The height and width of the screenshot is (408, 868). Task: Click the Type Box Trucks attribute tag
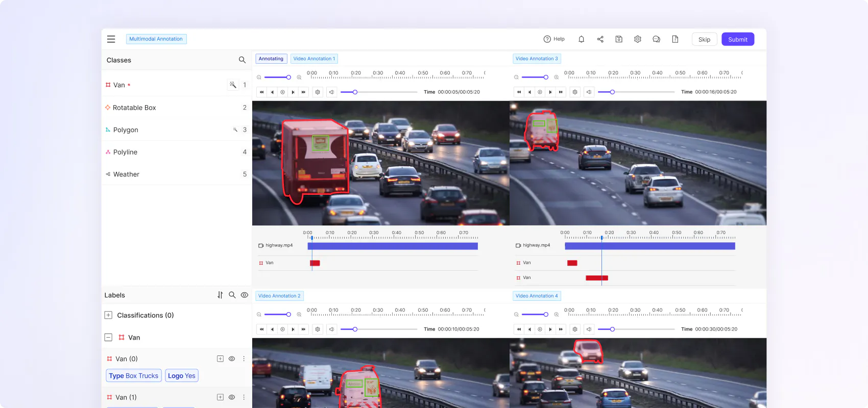pos(134,376)
